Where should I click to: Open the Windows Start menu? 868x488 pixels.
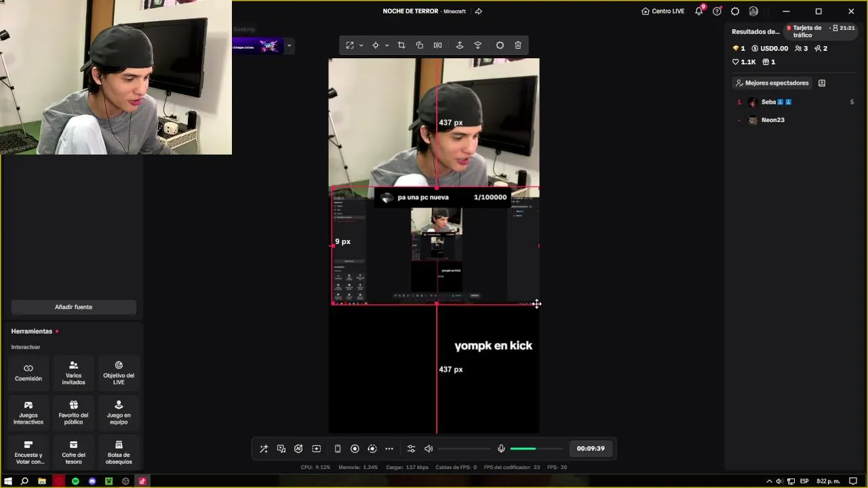8,481
